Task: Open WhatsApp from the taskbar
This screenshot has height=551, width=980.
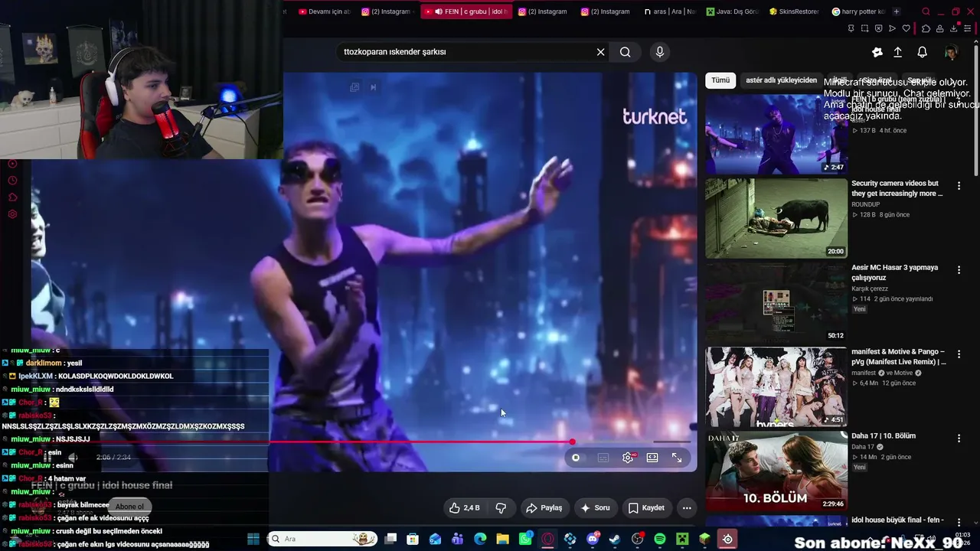Action: (x=525, y=540)
